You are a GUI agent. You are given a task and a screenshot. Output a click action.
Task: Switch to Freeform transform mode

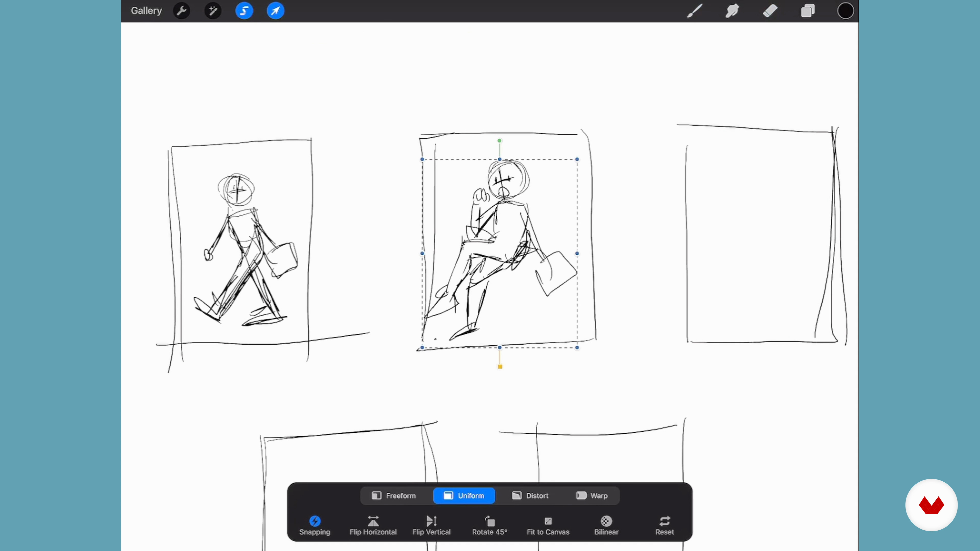pos(394,495)
